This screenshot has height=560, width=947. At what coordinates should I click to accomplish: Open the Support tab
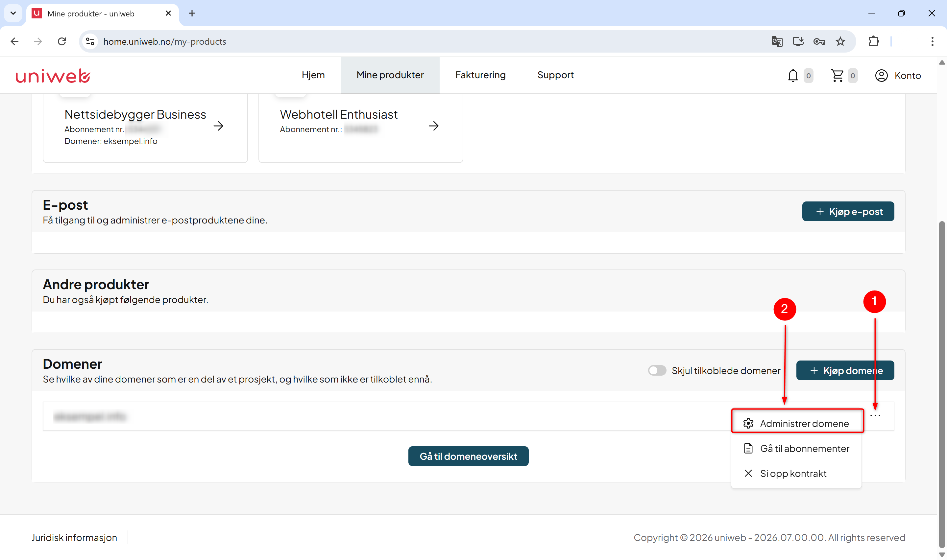point(555,75)
